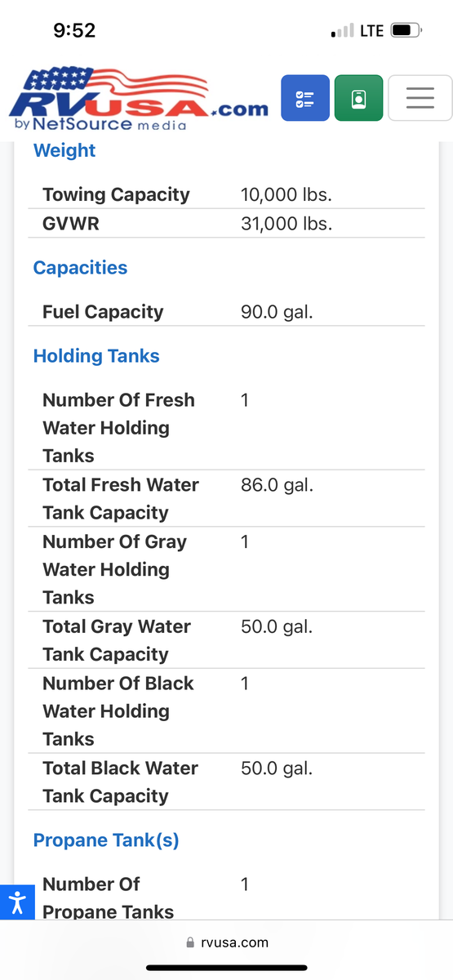Tap the green contact card icon button
Viewport: 453px width, 980px height.
(x=358, y=98)
